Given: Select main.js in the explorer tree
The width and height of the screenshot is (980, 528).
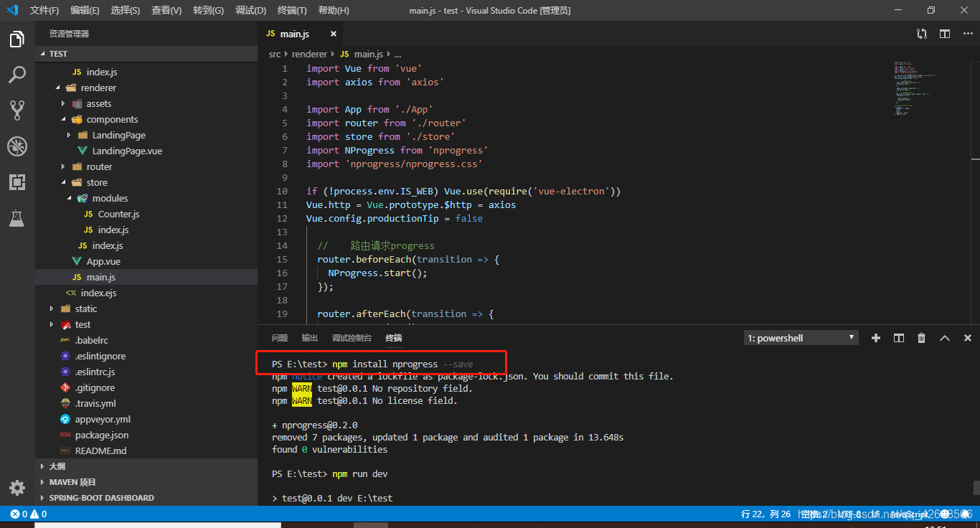Looking at the screenshot, I should pos(146,277).
